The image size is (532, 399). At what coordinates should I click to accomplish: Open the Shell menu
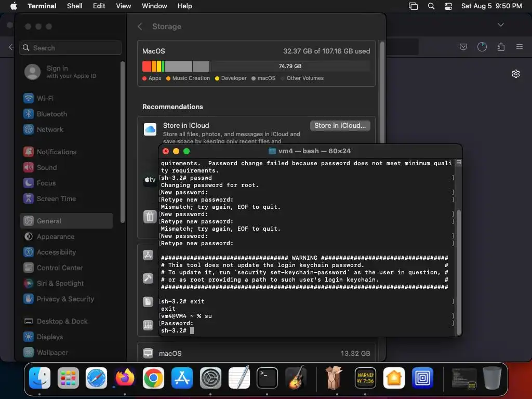point(75,6)
